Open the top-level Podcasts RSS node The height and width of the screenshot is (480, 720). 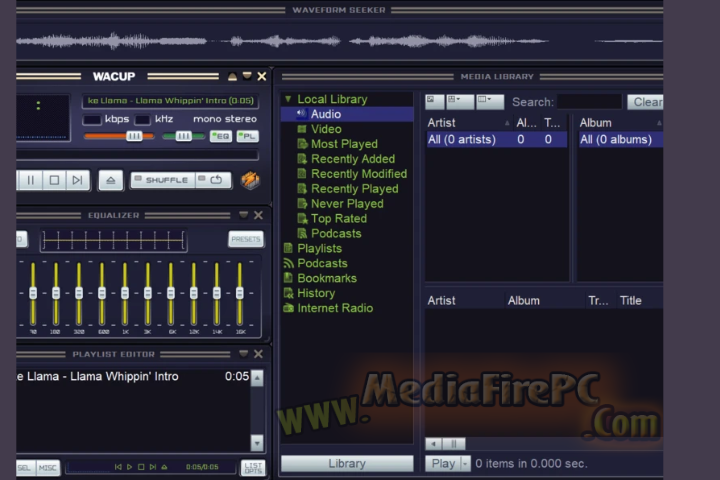tap(322, 263)
